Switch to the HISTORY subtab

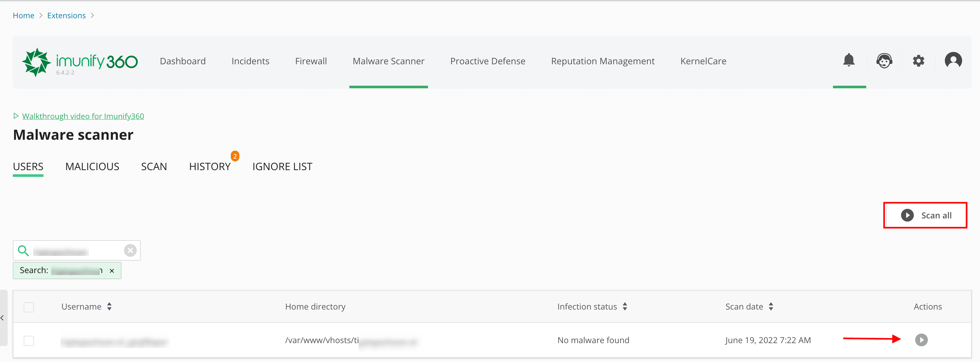click(210, 167)
